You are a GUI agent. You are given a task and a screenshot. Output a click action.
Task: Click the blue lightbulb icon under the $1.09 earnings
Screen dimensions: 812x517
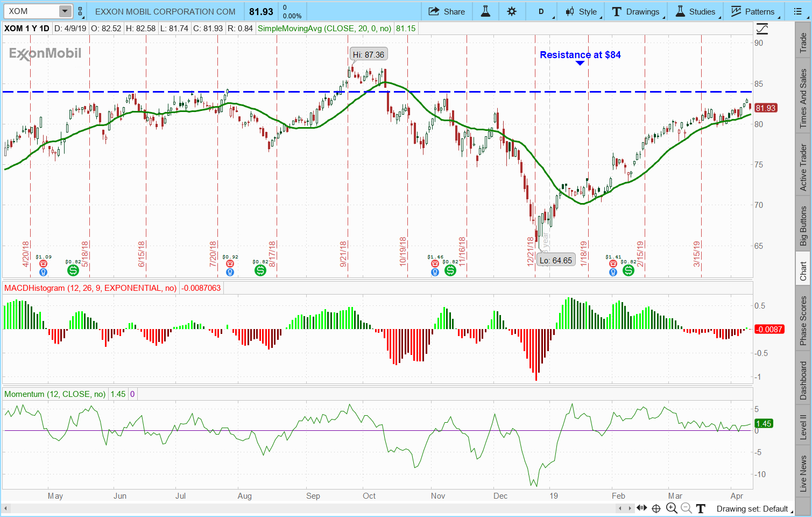(x=43, y=273)
